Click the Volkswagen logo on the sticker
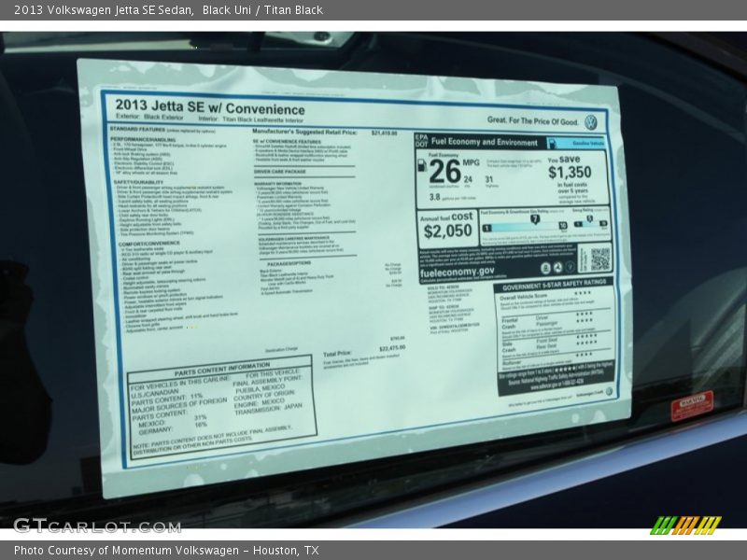747x560 pixels. coord(591,123)
